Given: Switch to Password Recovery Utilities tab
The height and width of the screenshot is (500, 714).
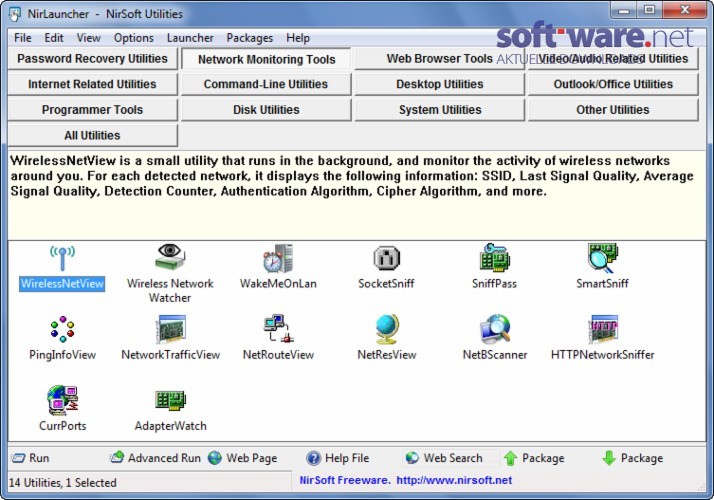Looking at the screenshot, I should click(92, 59).
